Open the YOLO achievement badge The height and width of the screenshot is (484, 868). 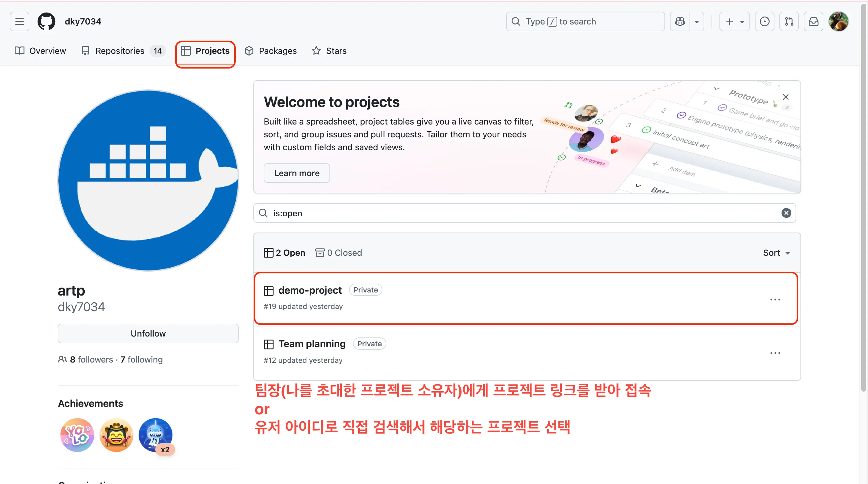pos(77,435)
